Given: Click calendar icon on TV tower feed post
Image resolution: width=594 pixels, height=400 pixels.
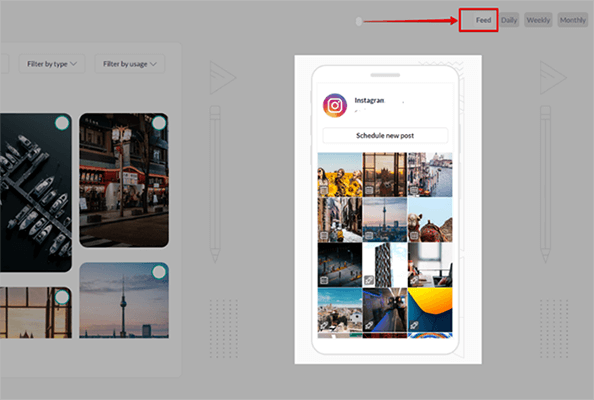Looking at the screenshot, I should click(x=369, y=236).
